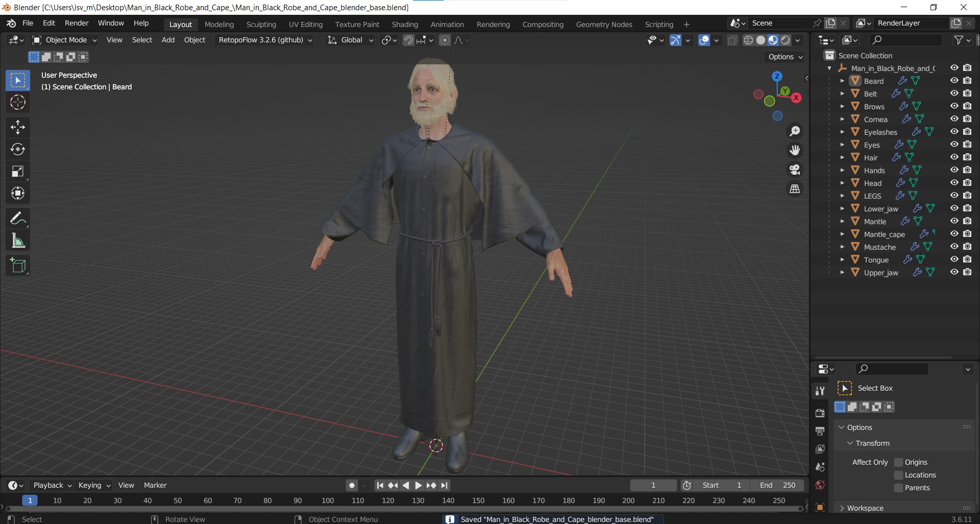Select the Measure tool
980x524 pixels.
click(x=18, y=241)
